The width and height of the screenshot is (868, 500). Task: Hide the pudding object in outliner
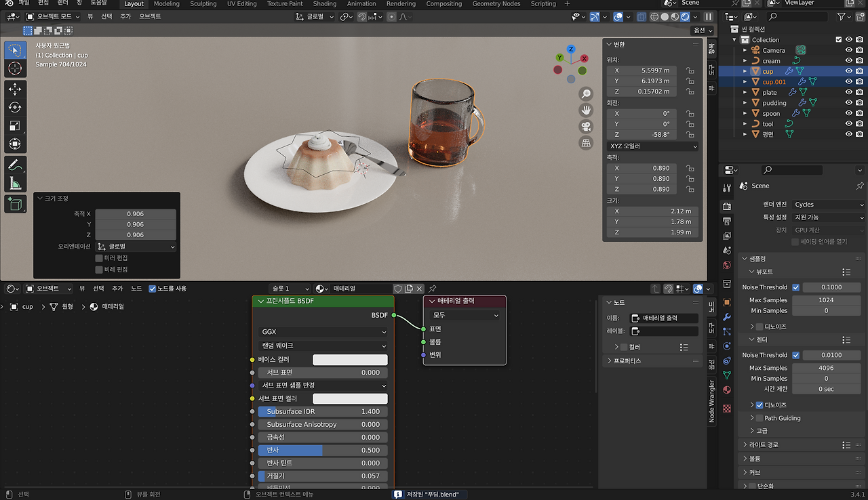(848, 103)
